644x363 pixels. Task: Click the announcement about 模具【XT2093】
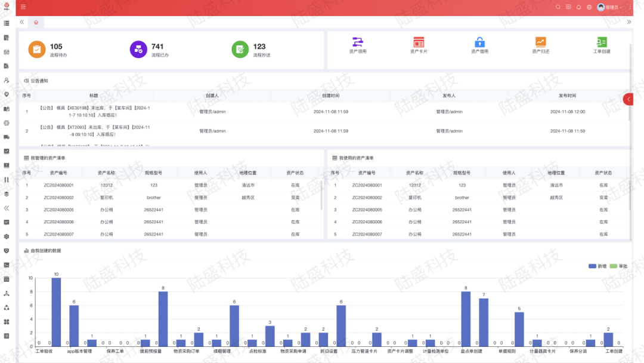pyautogui.click(x=94, y=131)
